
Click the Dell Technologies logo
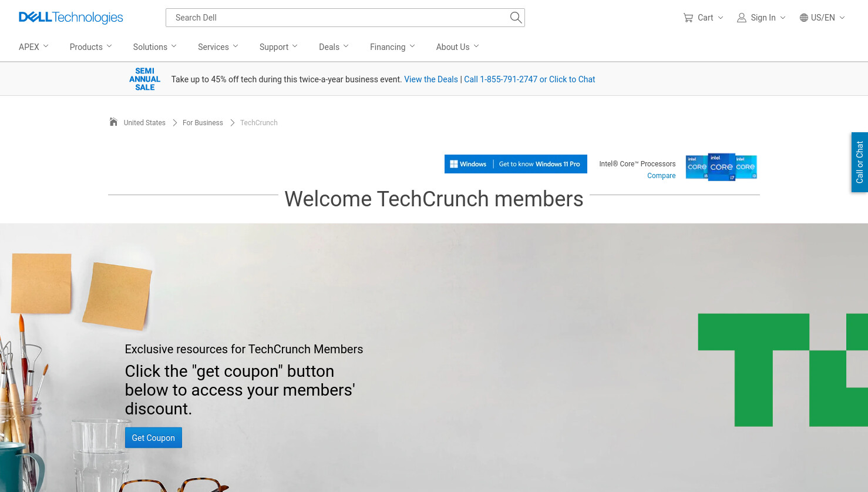(71, 18)
